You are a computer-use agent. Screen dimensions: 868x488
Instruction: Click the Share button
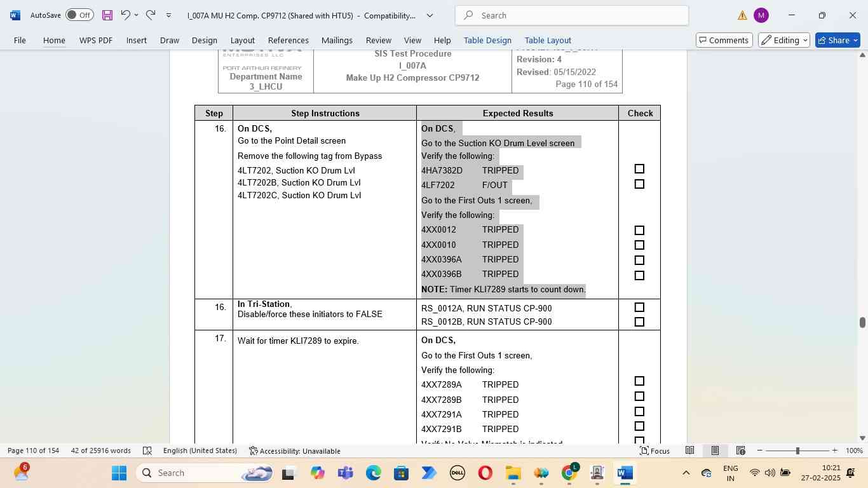(837, 40)
